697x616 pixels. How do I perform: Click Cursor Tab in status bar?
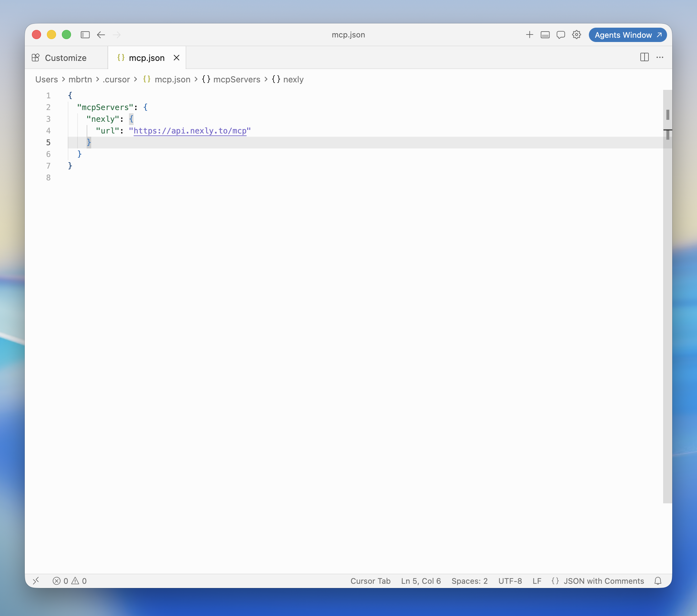coord(370,581)
